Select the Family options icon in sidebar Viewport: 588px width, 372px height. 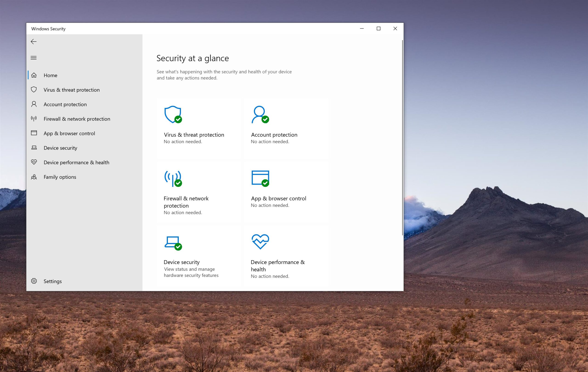pyautogui.click(x=34, y=177)
